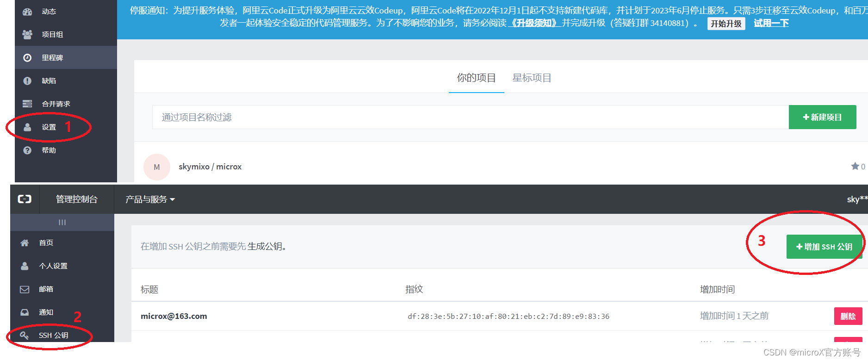868x361 pixels.
Task: Open 邮箱 in console sidebar
Action: (46, 289)
